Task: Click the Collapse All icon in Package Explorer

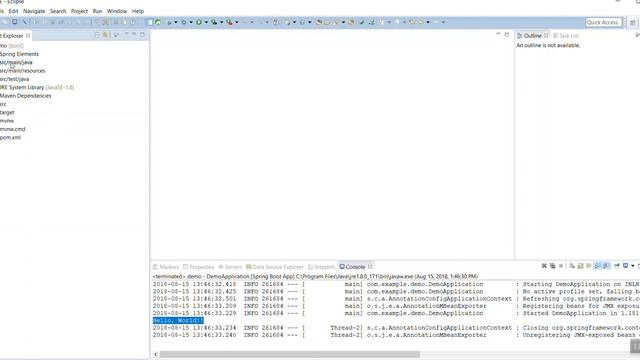Action: tap(97, 35)
